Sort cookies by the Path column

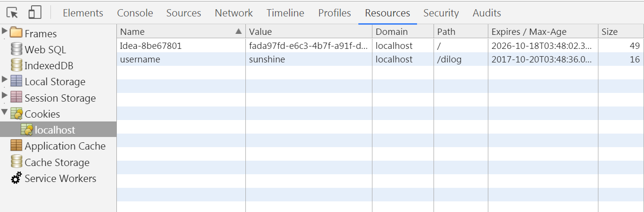[461, 32]
